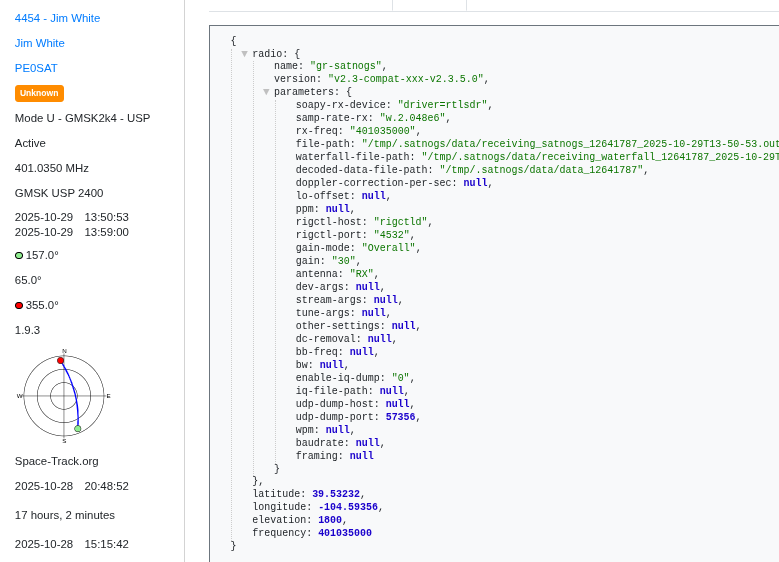This screenshot has height=562, width=779.
Task: Click the orange Unknown status badge
Action: 39,93
